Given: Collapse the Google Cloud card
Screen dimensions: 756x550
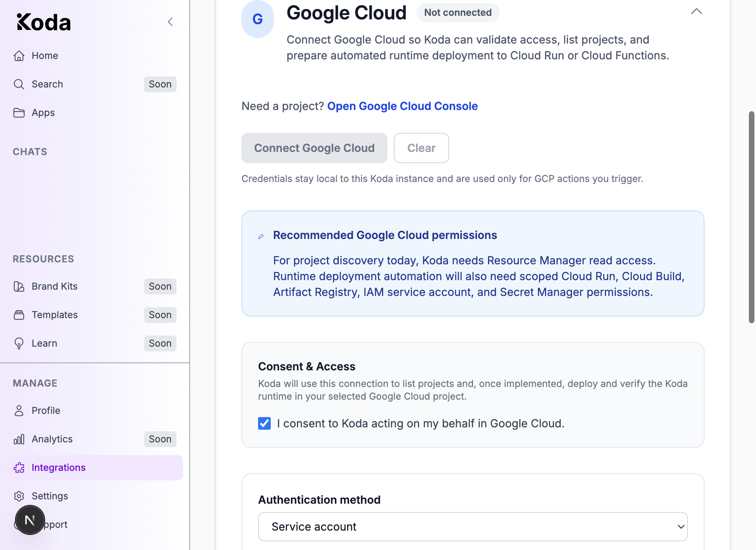Looking at the screenshot, I should pos(696,11).
